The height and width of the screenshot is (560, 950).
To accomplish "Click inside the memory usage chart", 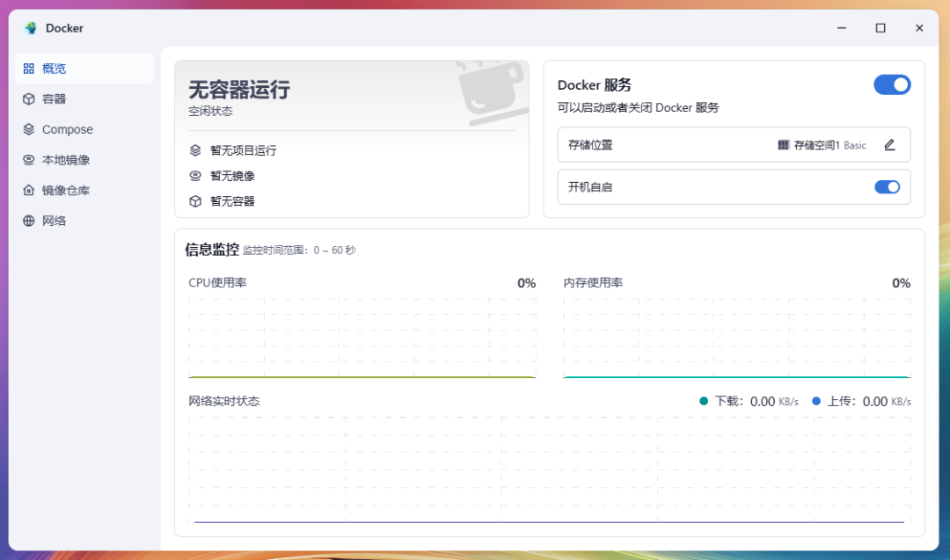I will point(737,338).
